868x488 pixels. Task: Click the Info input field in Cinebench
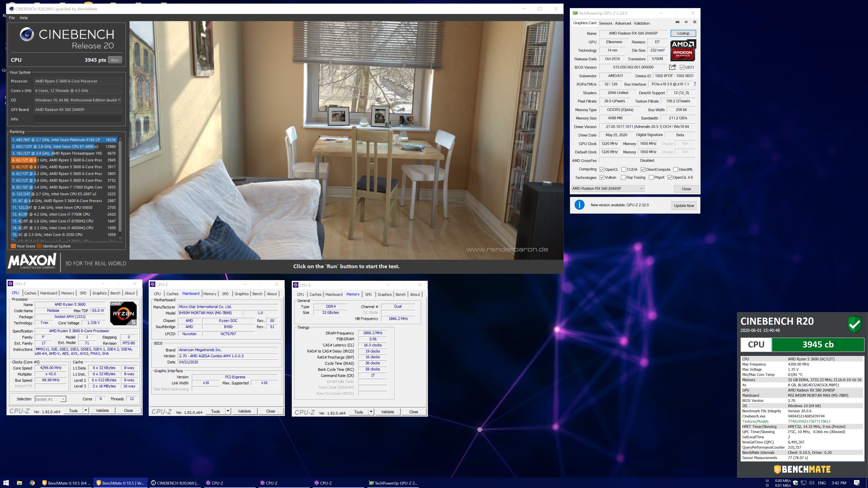pos(78,119)
